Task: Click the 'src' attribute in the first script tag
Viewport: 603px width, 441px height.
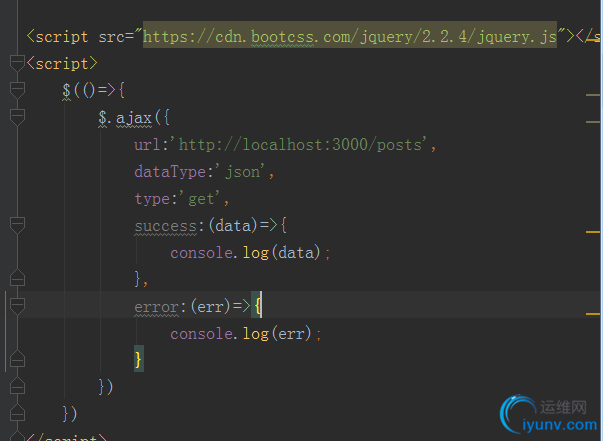Action: 111,37
